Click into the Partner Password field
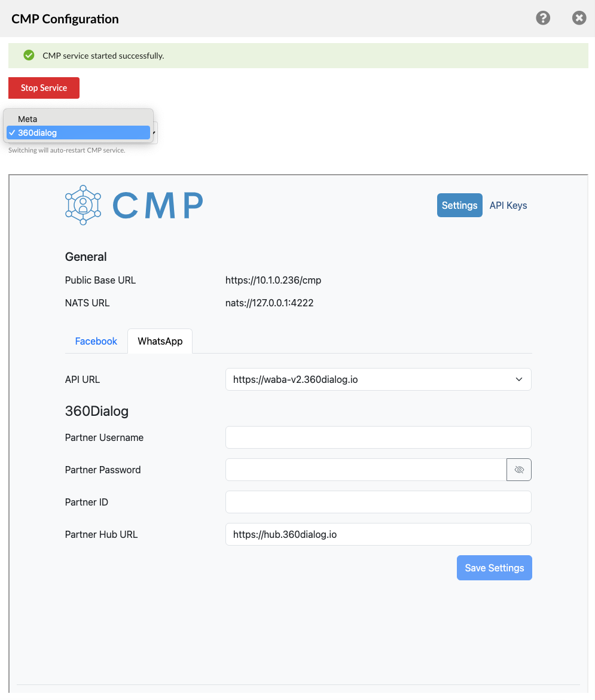 coord(365,470)
